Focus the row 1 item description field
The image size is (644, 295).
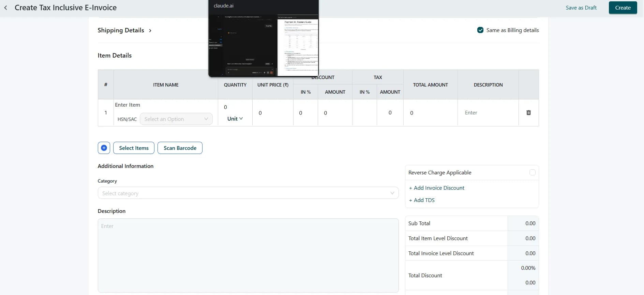pyautogui.click(x=488, y=113)
